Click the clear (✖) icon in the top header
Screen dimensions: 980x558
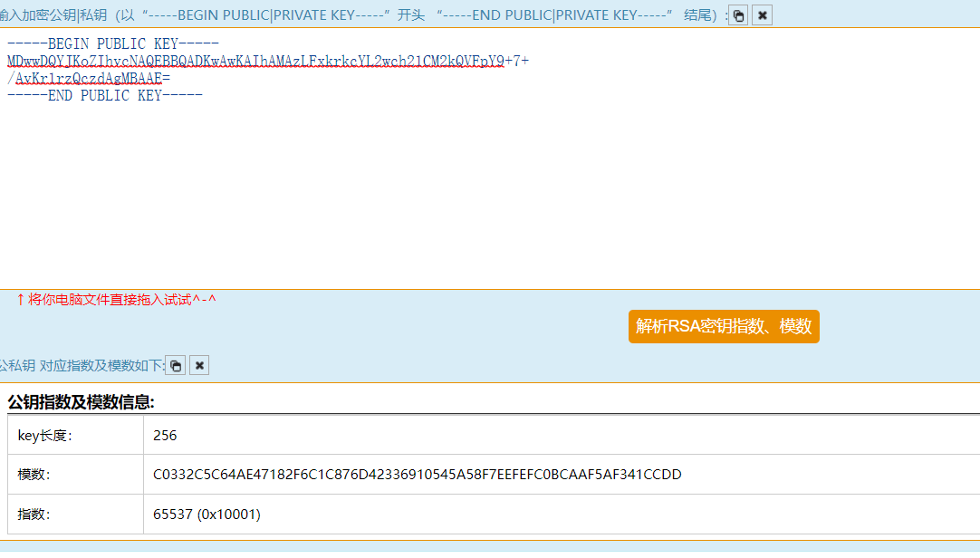(x=761, y=14)
